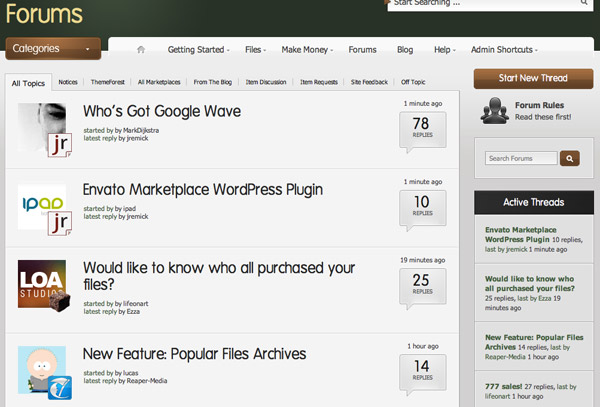The width and height of the screenshot is (600, 407).
Task: Expand the Admin Shortcuts menu
Action: coord(504,50)
